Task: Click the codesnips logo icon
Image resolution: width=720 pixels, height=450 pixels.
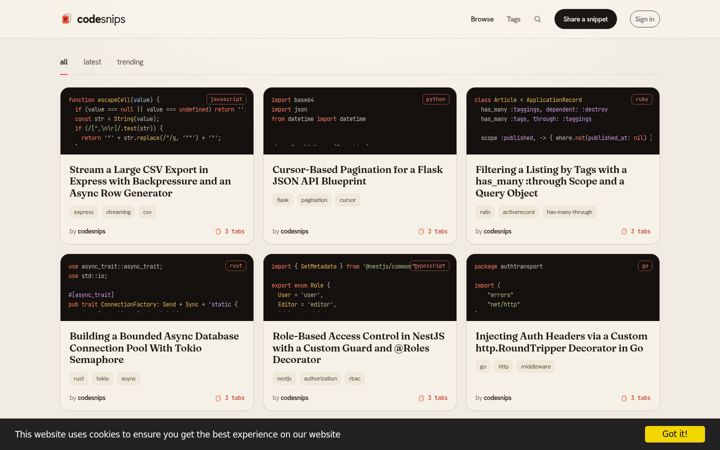Action: click(66, 19)
